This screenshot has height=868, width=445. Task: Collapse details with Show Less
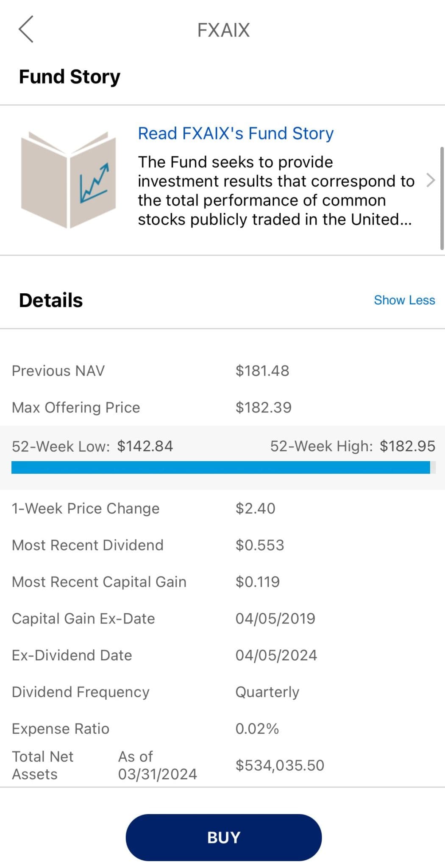coord(404,300)
